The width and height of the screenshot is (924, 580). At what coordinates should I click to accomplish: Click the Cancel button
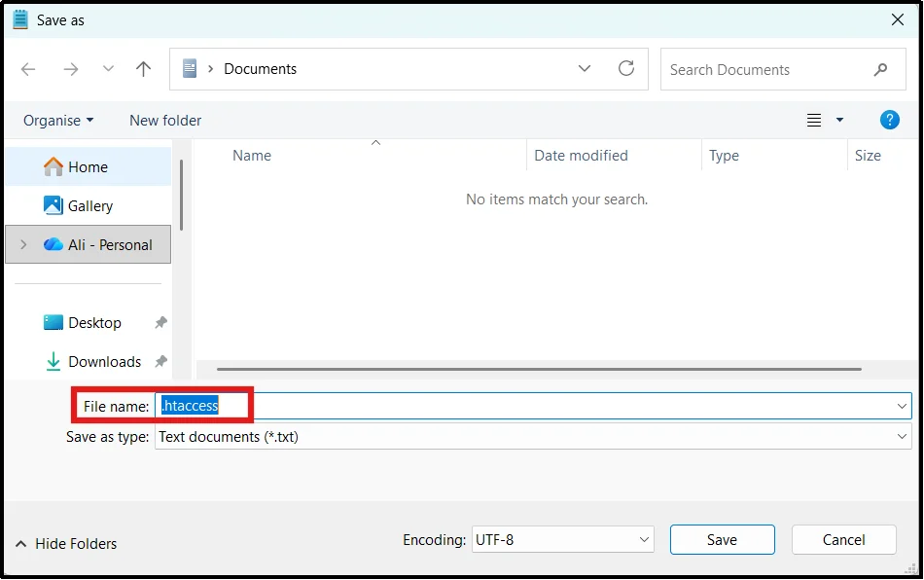(x=844, y=539)
